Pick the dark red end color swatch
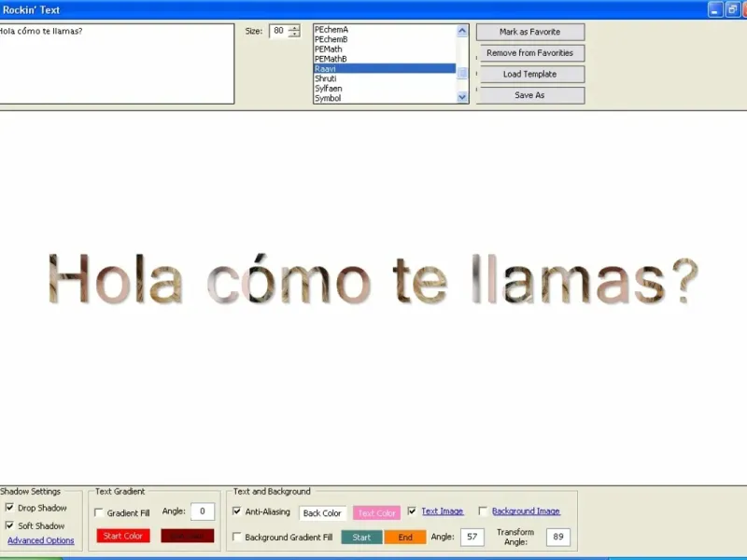The image size is (747, 560). [x=188, y=536]
